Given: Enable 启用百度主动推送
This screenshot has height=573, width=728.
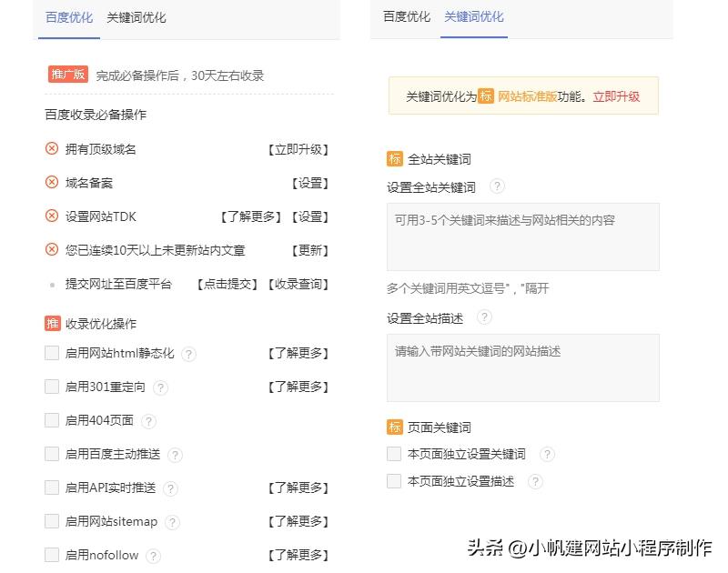Looking at the screenshot, I should coord(52,455).
